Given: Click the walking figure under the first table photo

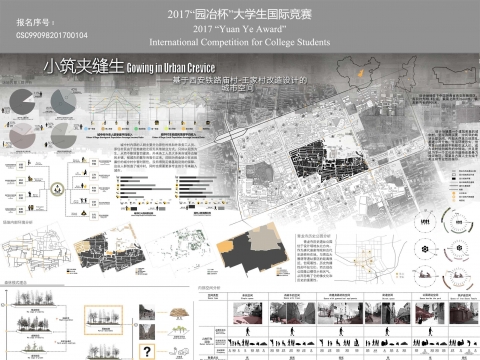Looking at the screenshot, I should (248, 331).
